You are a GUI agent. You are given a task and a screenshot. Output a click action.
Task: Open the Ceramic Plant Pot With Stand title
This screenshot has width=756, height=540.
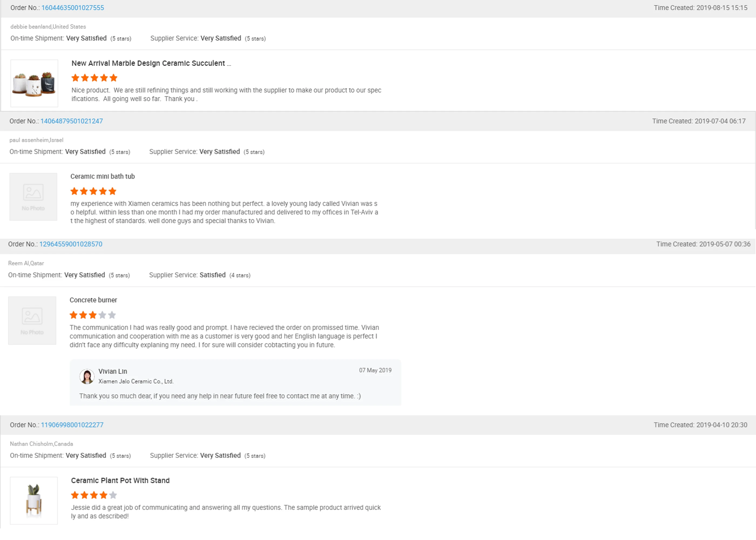tap(120, 481)
